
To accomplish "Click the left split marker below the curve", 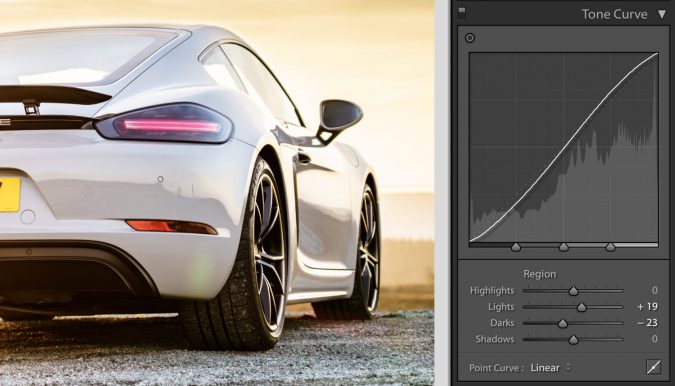I will click(516, 247).
